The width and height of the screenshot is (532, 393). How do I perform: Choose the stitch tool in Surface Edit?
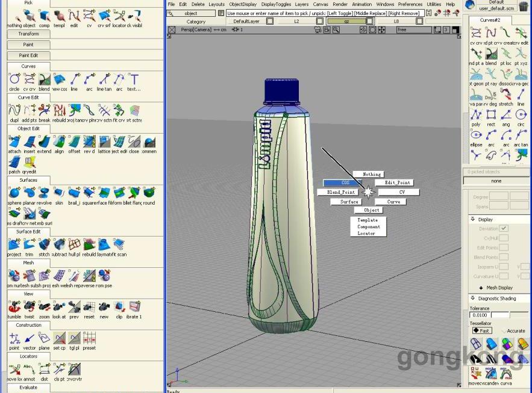44,245
